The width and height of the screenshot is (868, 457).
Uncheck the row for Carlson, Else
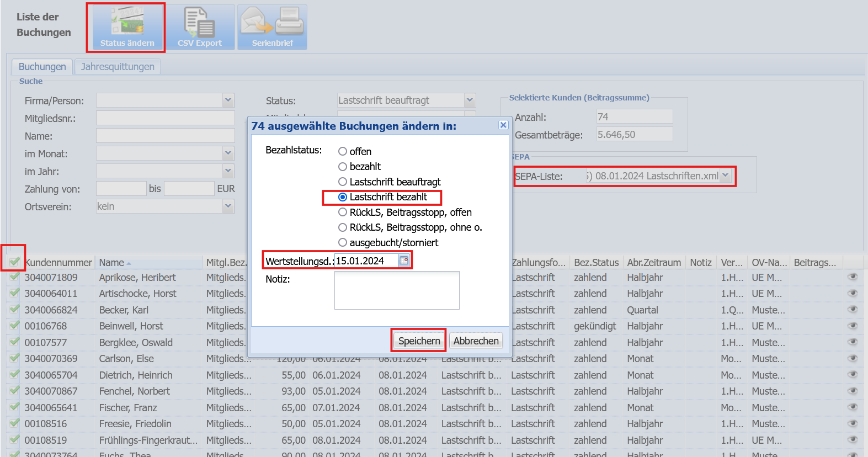pyautogui.click(x=14, y=358)
